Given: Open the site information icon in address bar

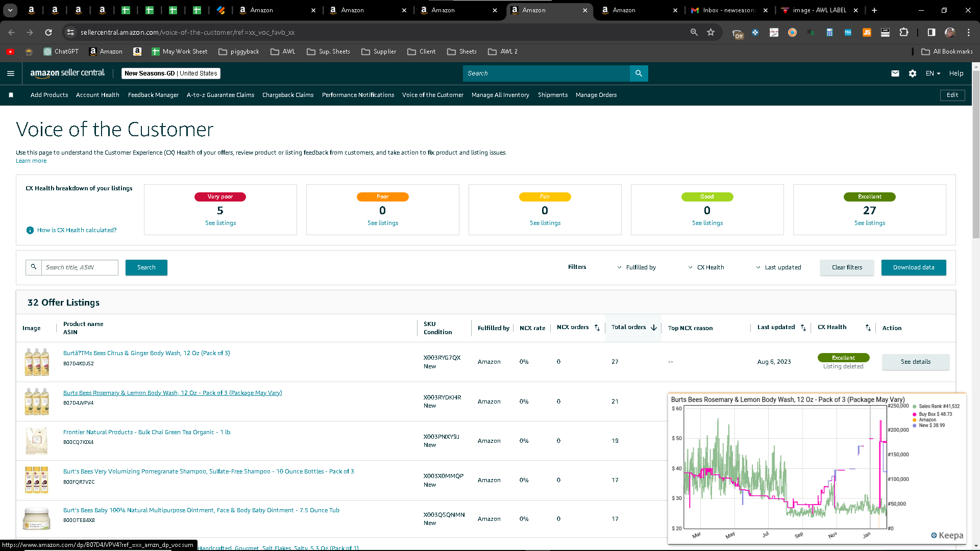Looking at the screenshot, I should pos(70,32).
